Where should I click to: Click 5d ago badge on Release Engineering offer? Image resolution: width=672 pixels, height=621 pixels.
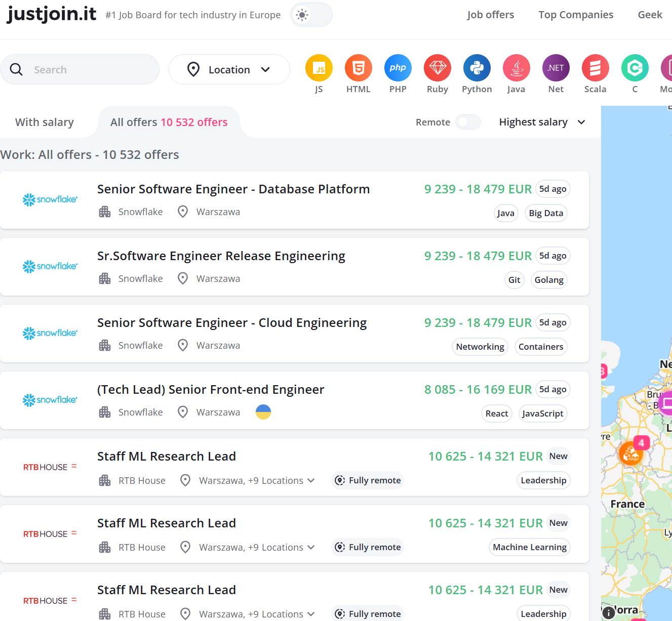pos(552,256)
